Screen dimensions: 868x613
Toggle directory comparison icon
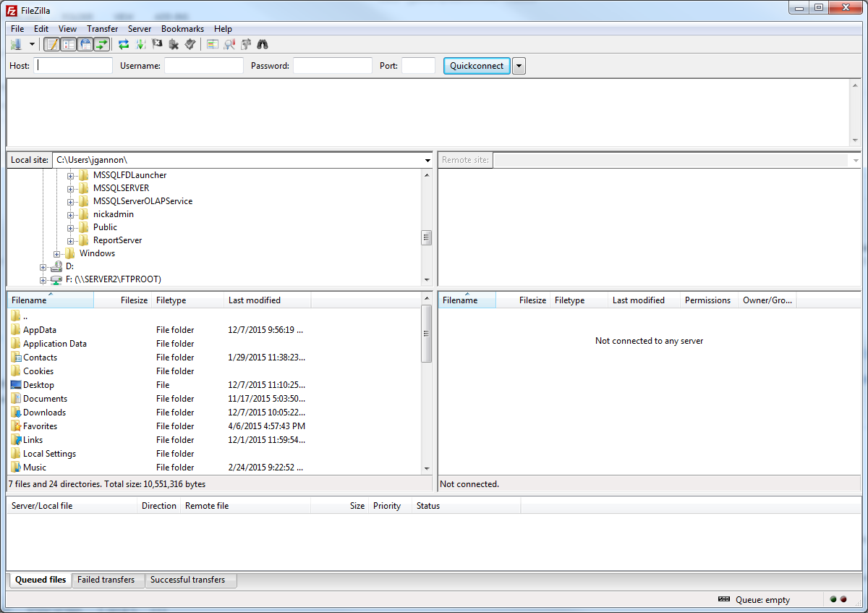229,44
